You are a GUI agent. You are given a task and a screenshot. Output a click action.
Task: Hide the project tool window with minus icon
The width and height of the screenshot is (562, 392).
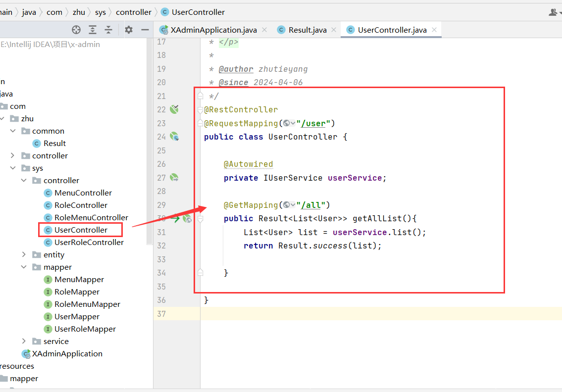[145, 30]
